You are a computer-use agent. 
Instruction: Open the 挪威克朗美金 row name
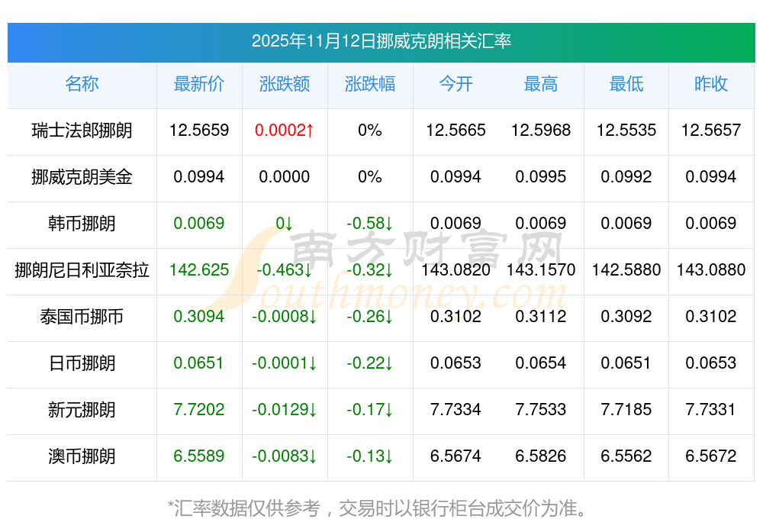click(82, 177)
